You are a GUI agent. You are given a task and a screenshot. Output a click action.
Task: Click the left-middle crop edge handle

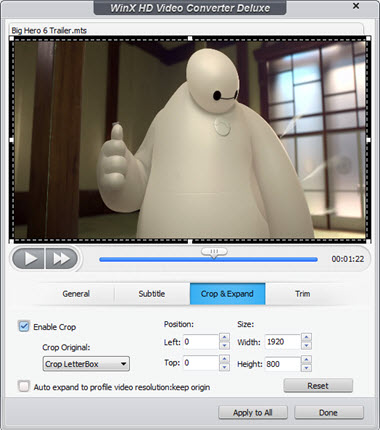[x=12, y=140]
